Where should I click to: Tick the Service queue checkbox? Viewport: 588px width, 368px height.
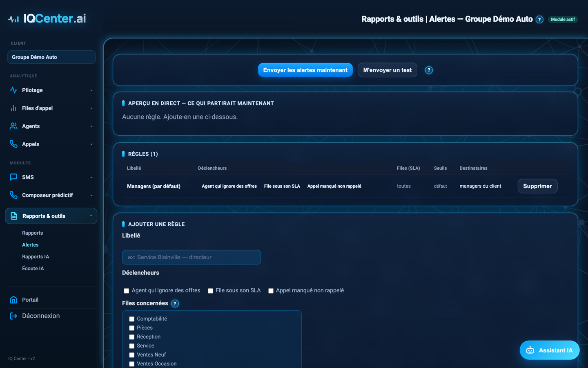click(131, 346)
